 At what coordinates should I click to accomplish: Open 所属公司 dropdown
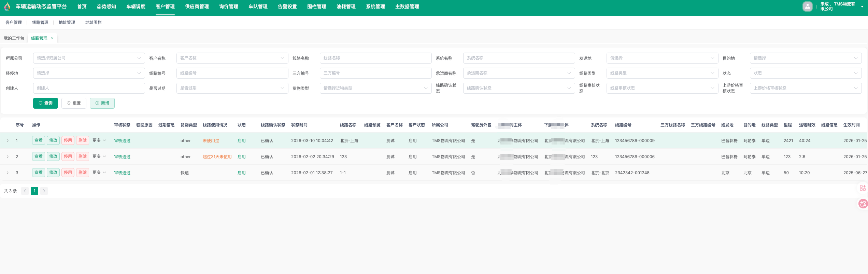pyautogui.click(x=89, y=58)
